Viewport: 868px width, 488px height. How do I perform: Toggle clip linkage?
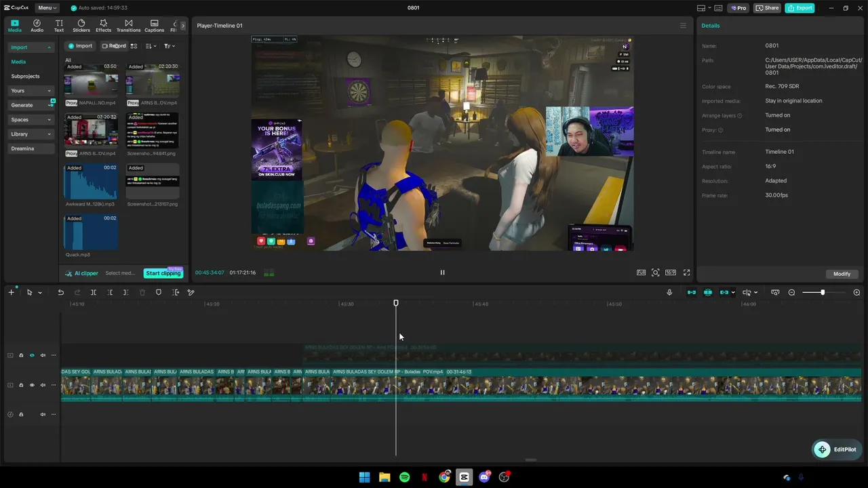click(x=724, y=292)
